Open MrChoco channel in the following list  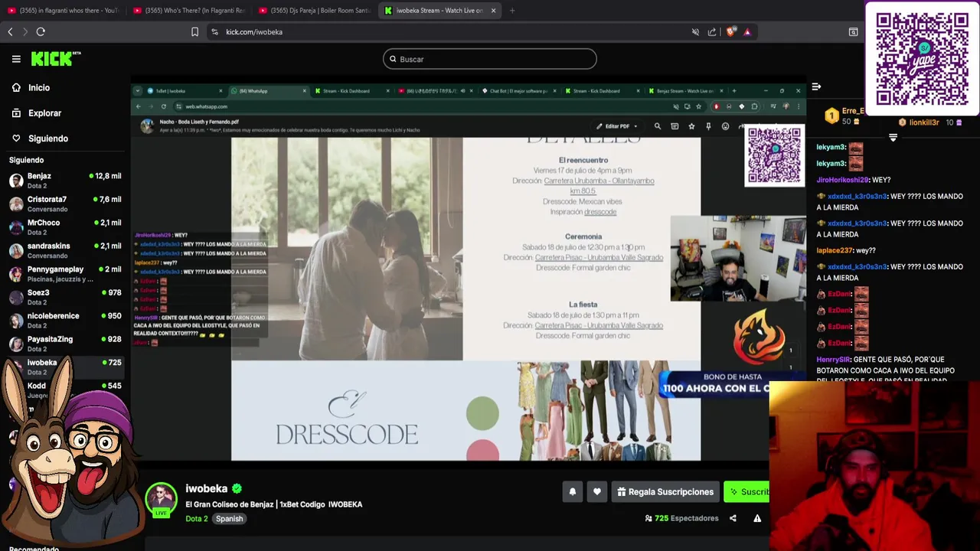tap(65, 227)
